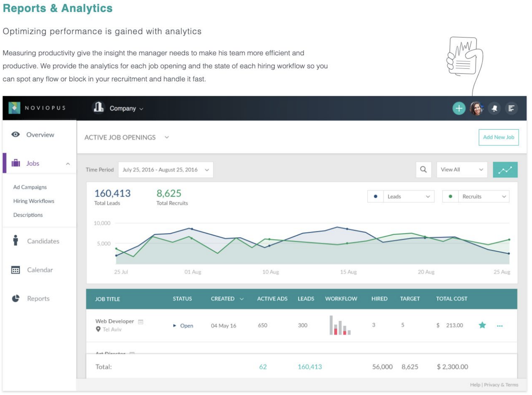Open the Leads series dropdown
Image resolution: width=532 pixels, height=395 pixels.
click(x=408, y=197)
